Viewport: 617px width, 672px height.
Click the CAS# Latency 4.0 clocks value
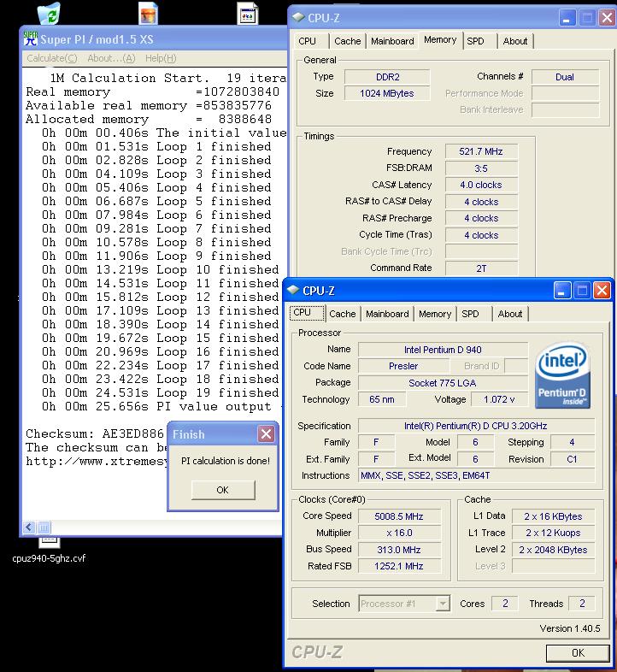[481, 185]
